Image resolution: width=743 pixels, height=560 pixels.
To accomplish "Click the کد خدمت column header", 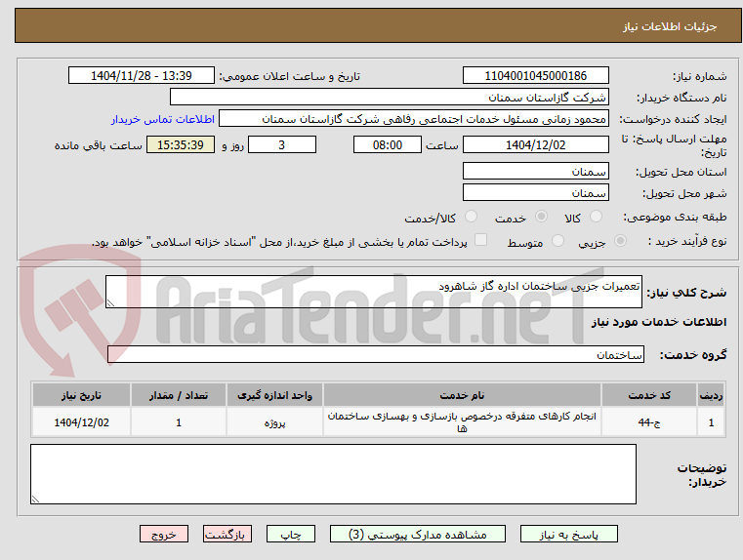I will pyautogui.click(x=649, y=395).
